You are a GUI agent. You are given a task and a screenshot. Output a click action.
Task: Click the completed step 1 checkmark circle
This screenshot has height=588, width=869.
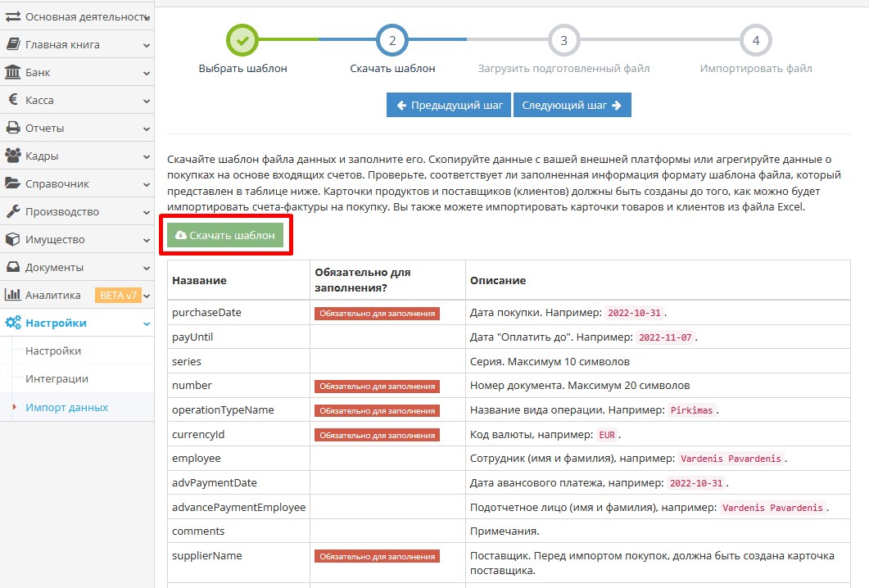(x=242, y=39)
